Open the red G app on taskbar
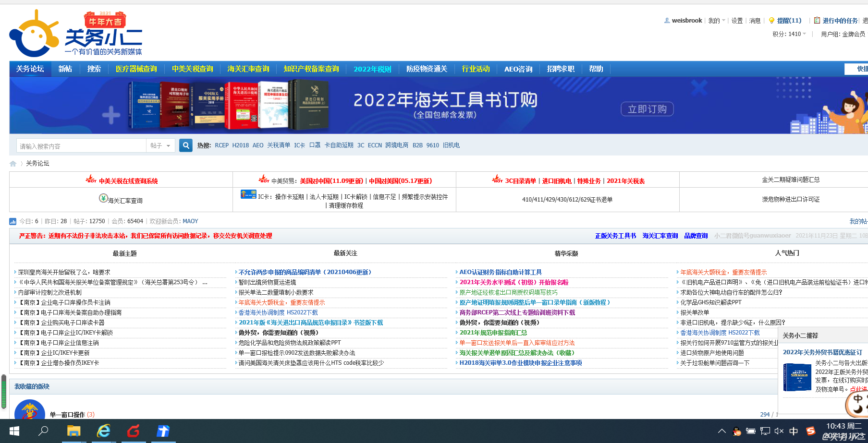The image size is (868, 443). tap(133, 431)
